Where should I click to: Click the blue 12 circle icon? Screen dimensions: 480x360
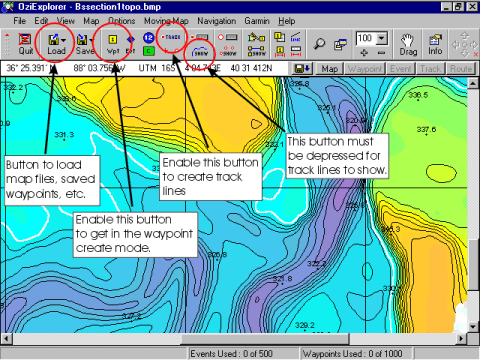(149, 38)
